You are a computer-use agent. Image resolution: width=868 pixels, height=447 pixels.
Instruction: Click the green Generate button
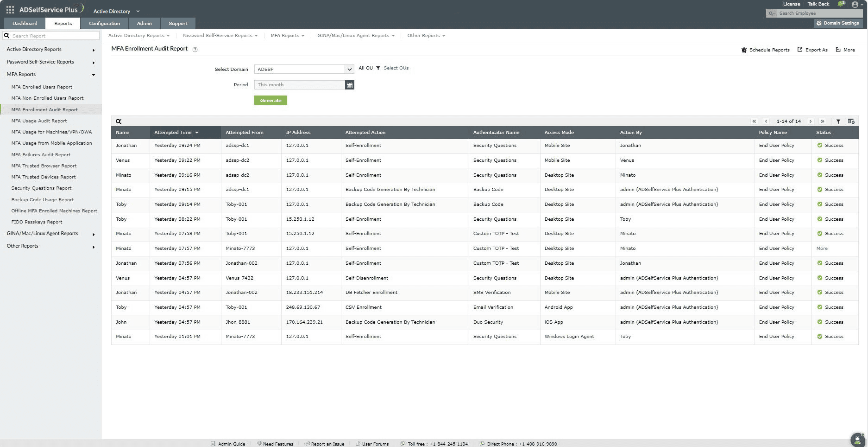(x=270, y=100)
